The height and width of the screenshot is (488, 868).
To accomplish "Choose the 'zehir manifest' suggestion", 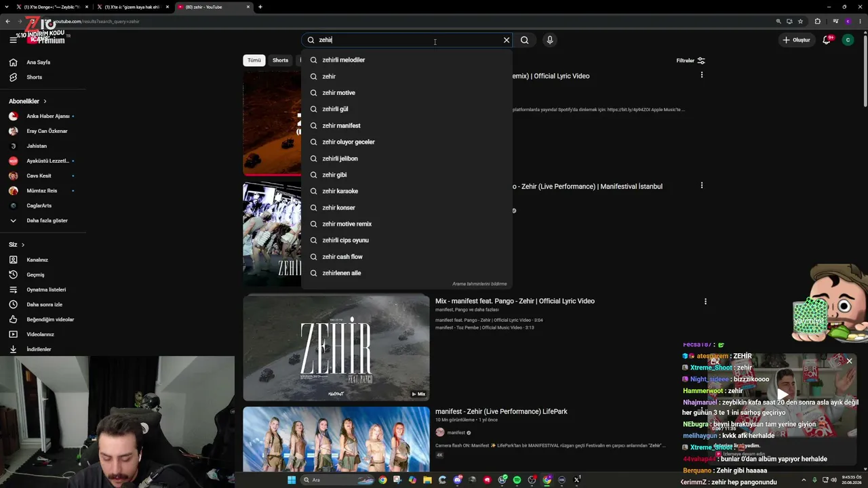I will tap(407, 125).
